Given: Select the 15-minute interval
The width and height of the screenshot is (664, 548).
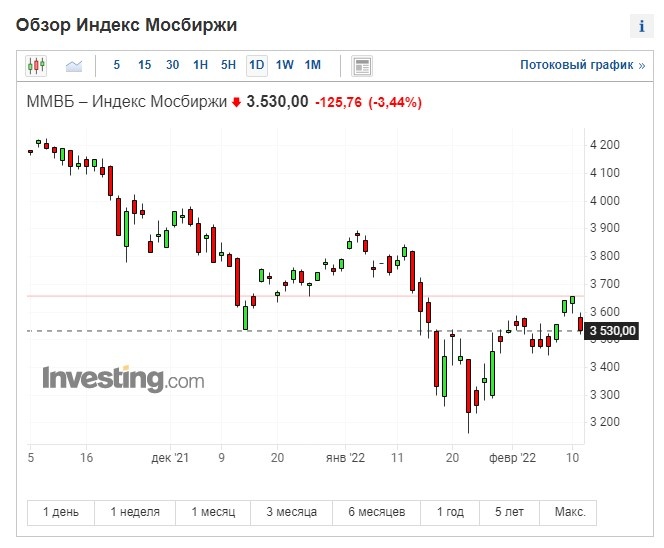Looking at the screenshot, I should (144, 65).
